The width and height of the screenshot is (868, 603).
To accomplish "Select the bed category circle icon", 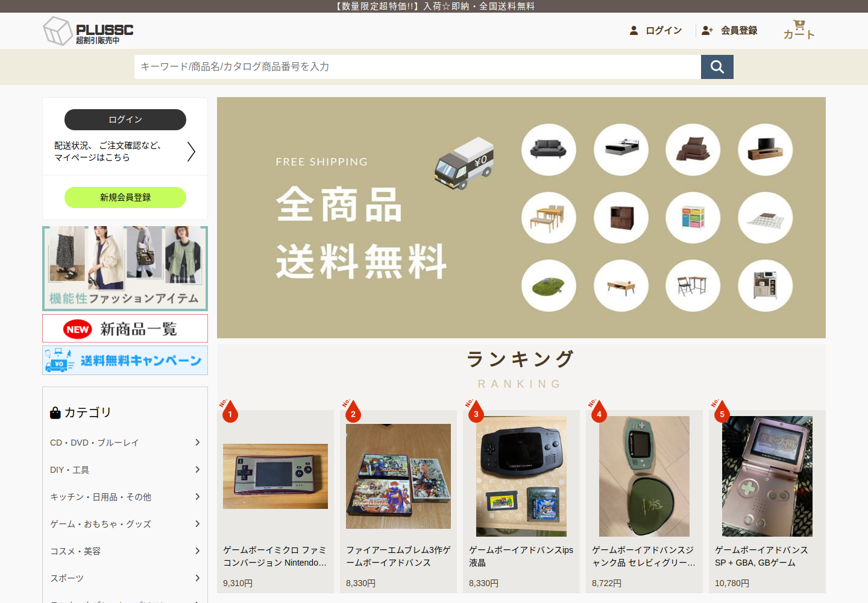I will point(621,150).
